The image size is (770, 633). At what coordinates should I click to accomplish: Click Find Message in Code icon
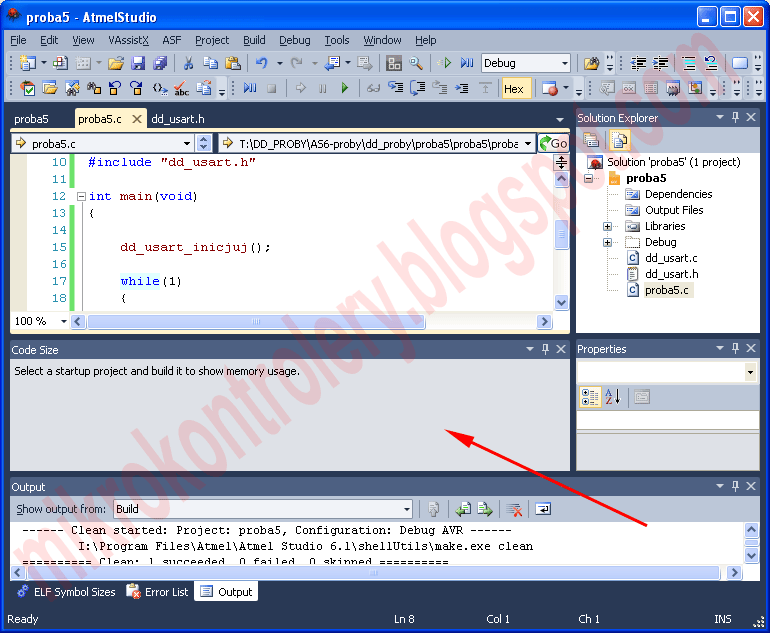pyautogui.click(x=434, y=509)
